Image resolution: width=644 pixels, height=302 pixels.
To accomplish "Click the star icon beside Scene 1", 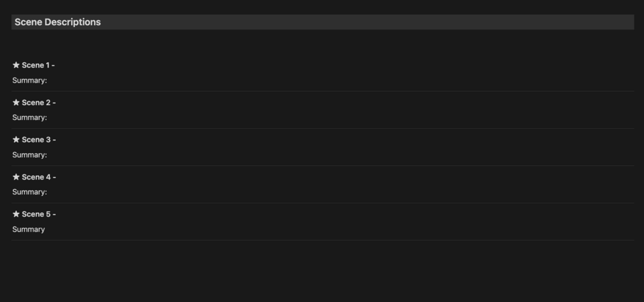I will (x=16, y=65).
